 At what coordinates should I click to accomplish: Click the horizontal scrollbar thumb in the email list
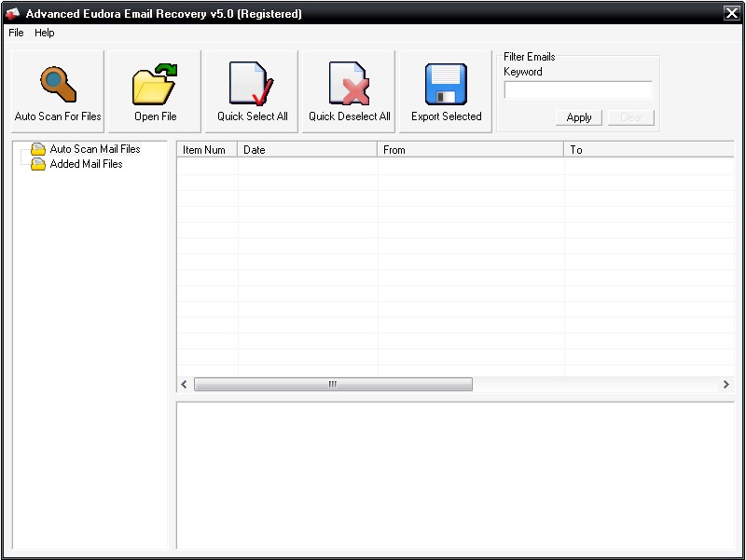(333, 384)
